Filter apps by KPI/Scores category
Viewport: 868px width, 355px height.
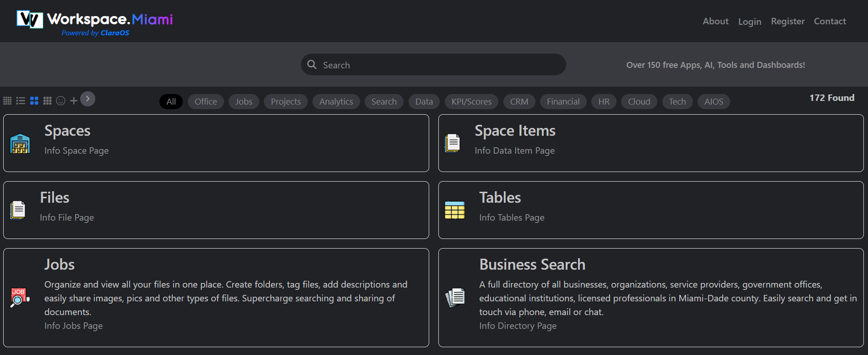[x=471, y=102]
